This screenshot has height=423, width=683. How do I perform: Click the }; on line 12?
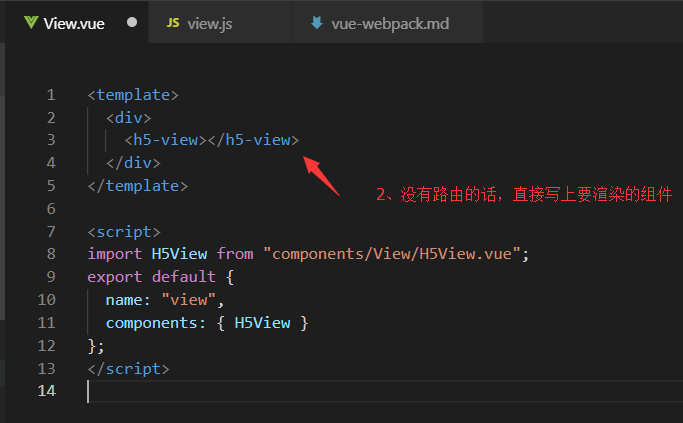pyautogui.click(x=96, y=346)
